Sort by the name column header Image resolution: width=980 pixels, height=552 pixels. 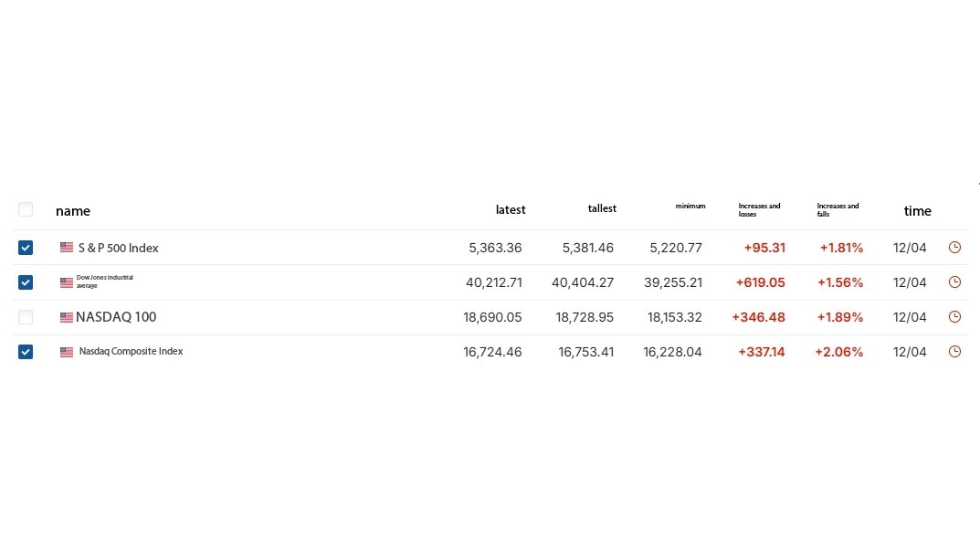coord(73,211)
